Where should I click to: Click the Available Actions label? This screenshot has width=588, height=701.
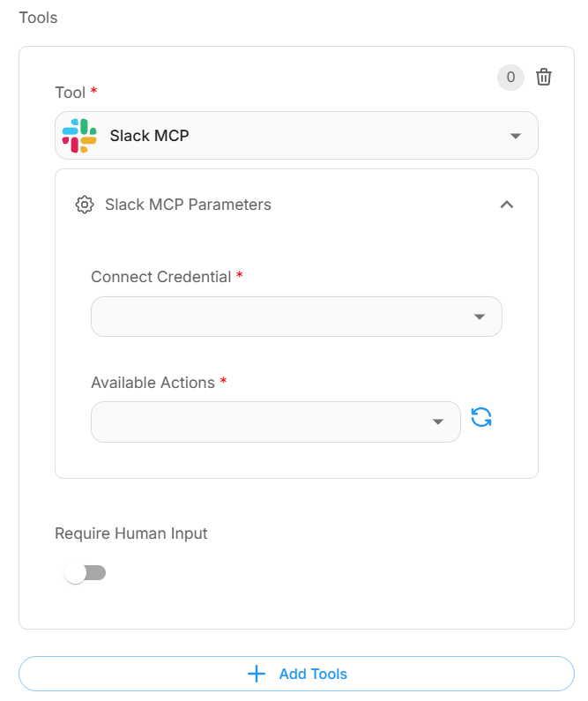[153, 383]
